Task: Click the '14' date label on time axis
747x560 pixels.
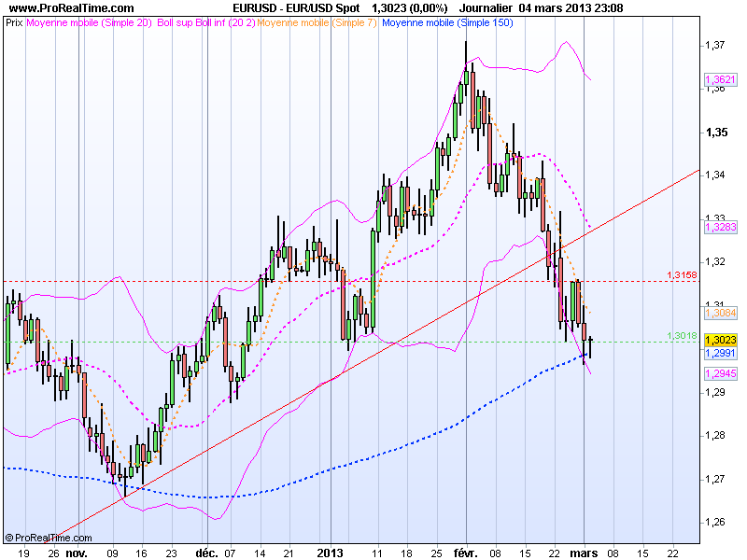Action: click(260, 553)
